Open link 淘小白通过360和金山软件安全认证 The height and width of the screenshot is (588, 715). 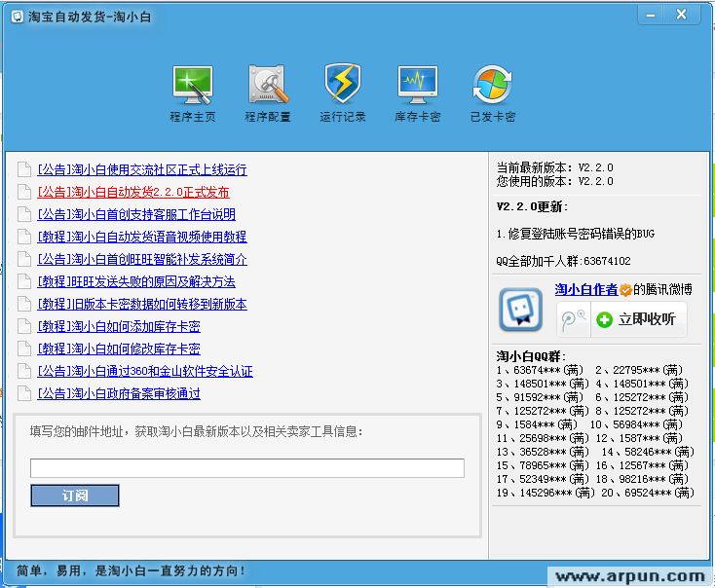145,371
